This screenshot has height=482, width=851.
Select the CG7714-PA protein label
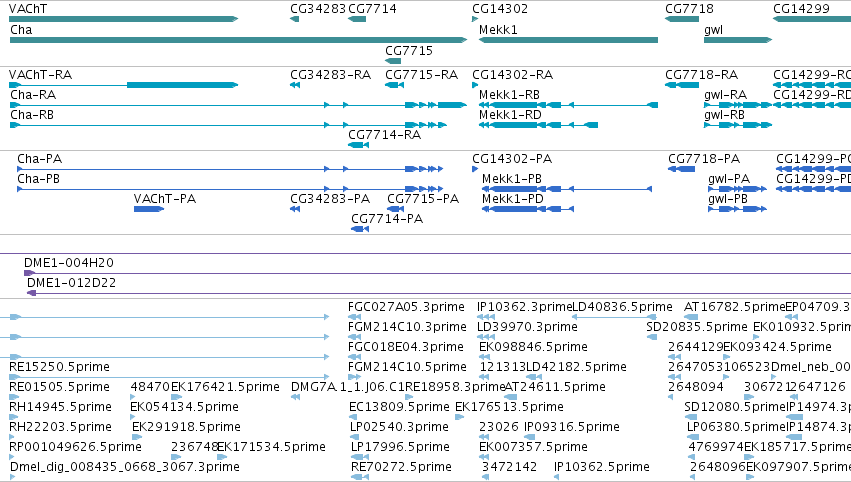point(387,219)
